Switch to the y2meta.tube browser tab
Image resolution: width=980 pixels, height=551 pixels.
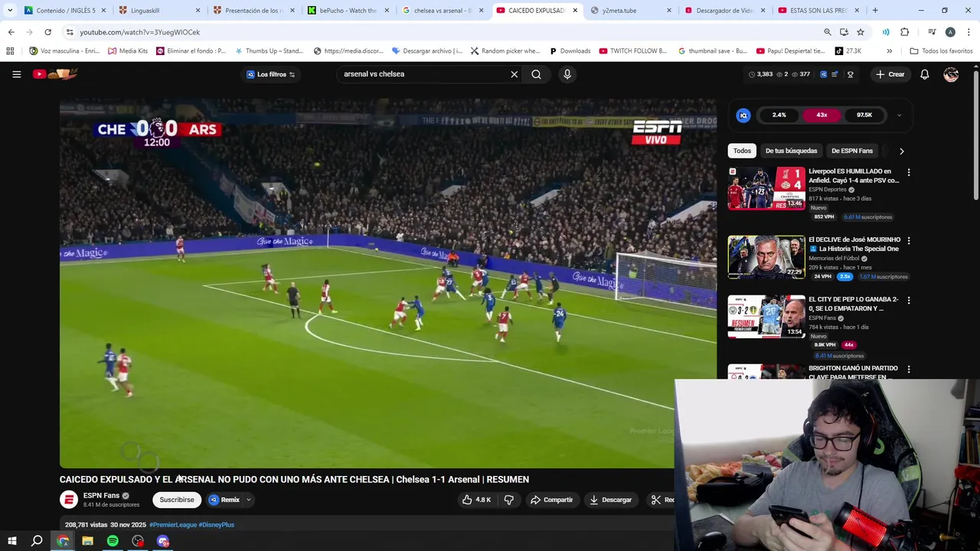click(630, 11)
